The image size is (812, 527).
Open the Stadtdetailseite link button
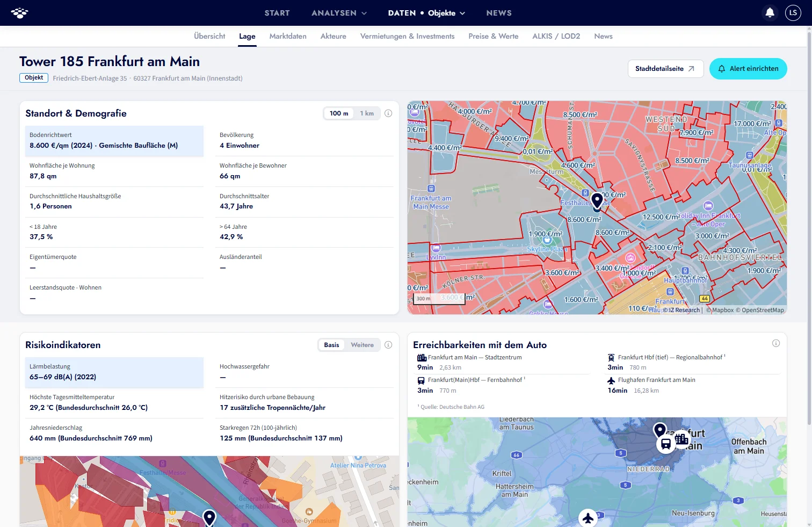(665, 69)
